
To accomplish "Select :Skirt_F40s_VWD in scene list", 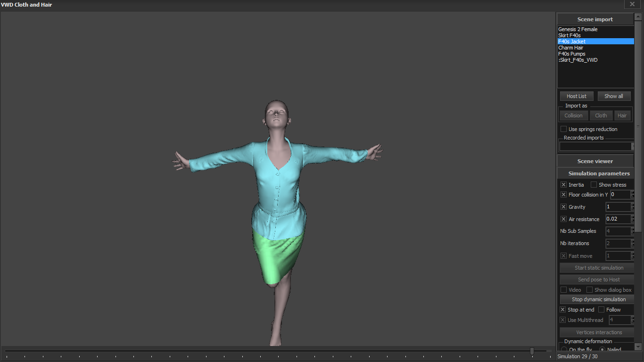I will (x=596, y=60).
